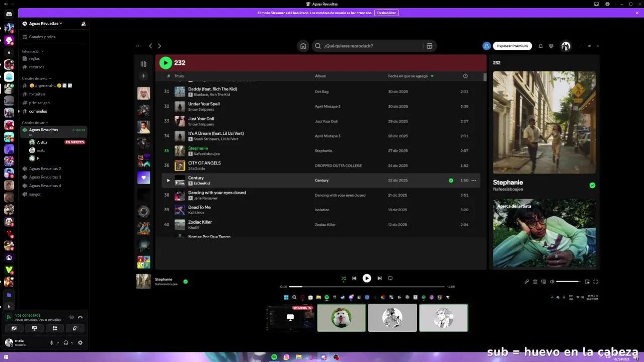644x362 pixels.
Task: Skip to next track
Action: pyautogui.click(x=379, y=278)
